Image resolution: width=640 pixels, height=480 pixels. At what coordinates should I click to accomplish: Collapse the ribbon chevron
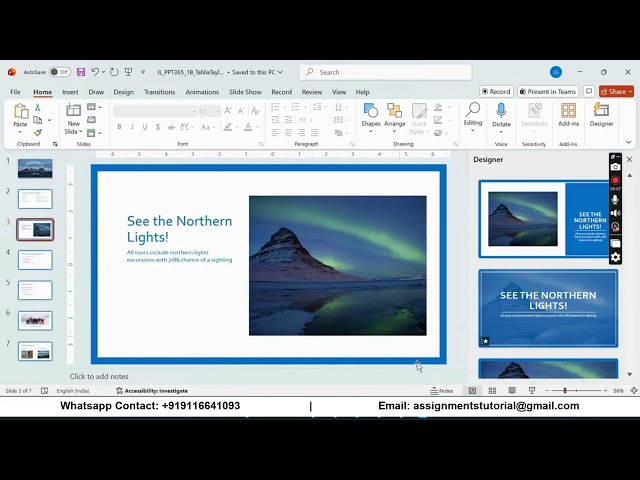click(x=629, y=142)
